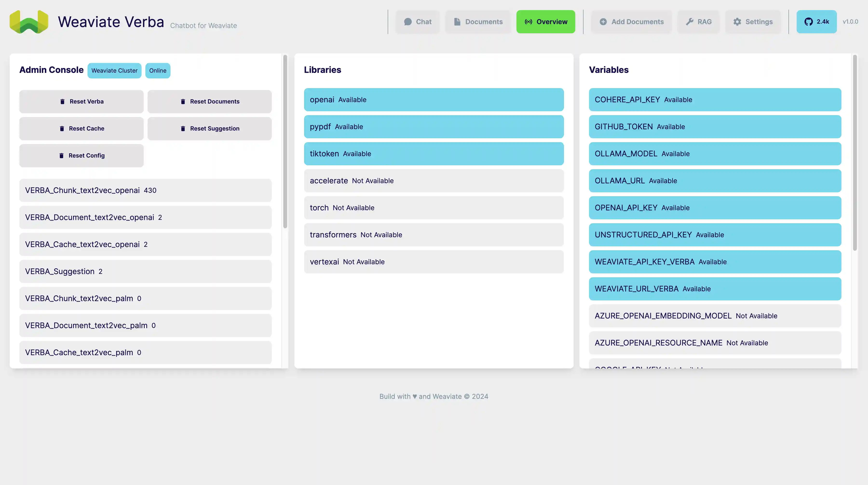Click the gear icon on Settings
The width and height of the screenshot is (868, 485).
pos(737,21)
